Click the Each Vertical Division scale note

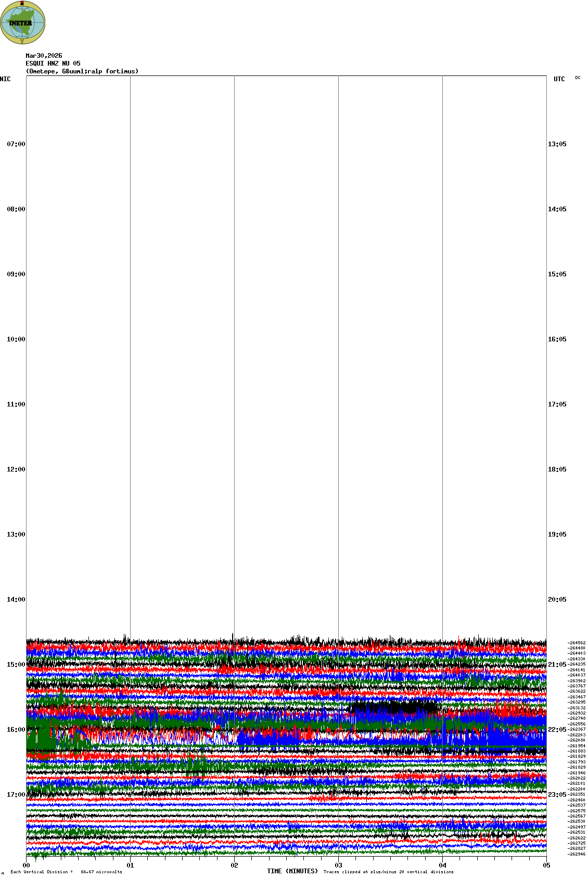pyautogui.click(x=66, y=872)
